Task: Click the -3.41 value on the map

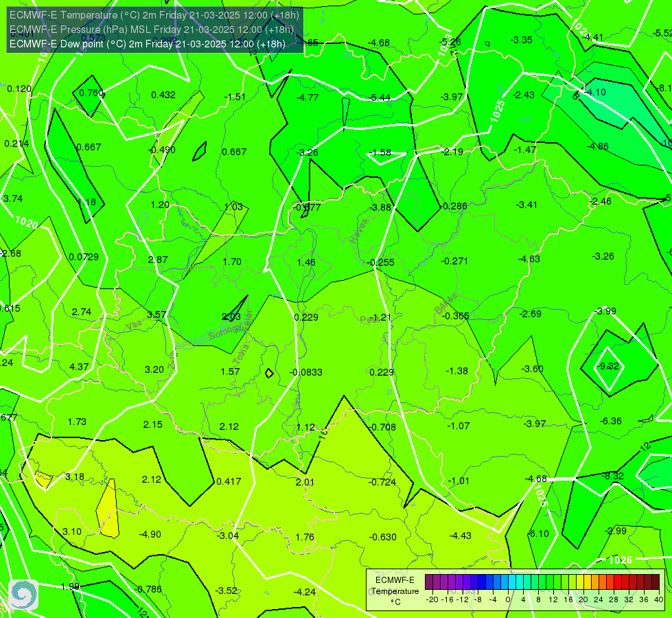Action: pyautogui.click(x=526, y=205)
